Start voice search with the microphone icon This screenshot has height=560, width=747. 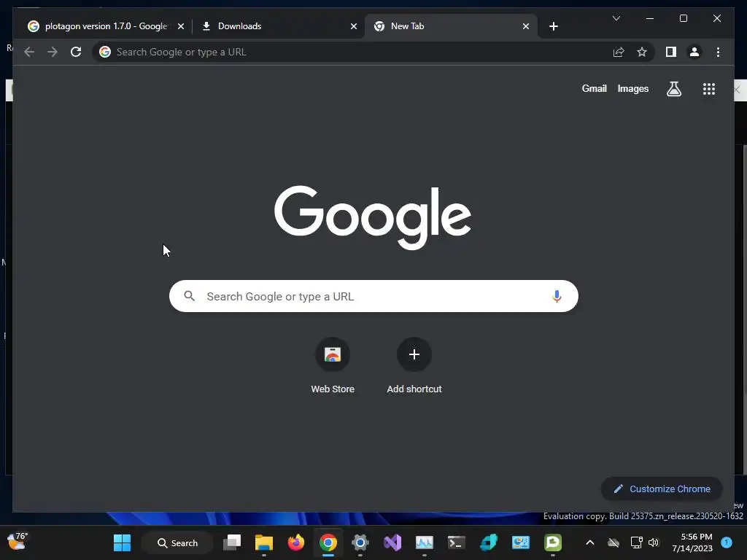click(x=557, y=296)
